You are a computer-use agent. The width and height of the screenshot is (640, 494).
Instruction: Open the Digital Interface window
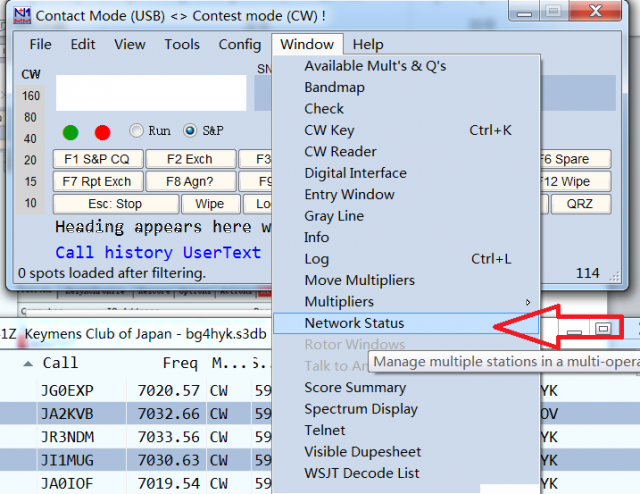pos(406,173)
